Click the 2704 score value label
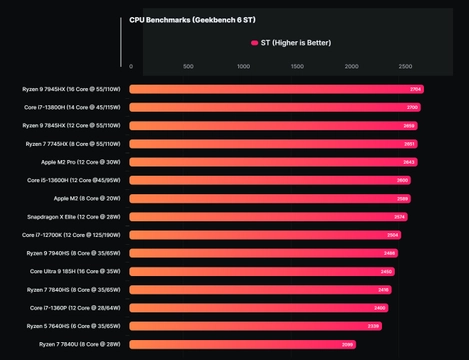This screenshot has height=360, width=469. pyautogui.click(x=415, y=89)
